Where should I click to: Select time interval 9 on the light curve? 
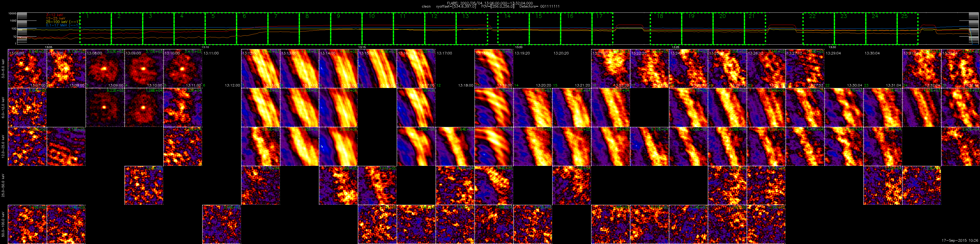[346, 29]
